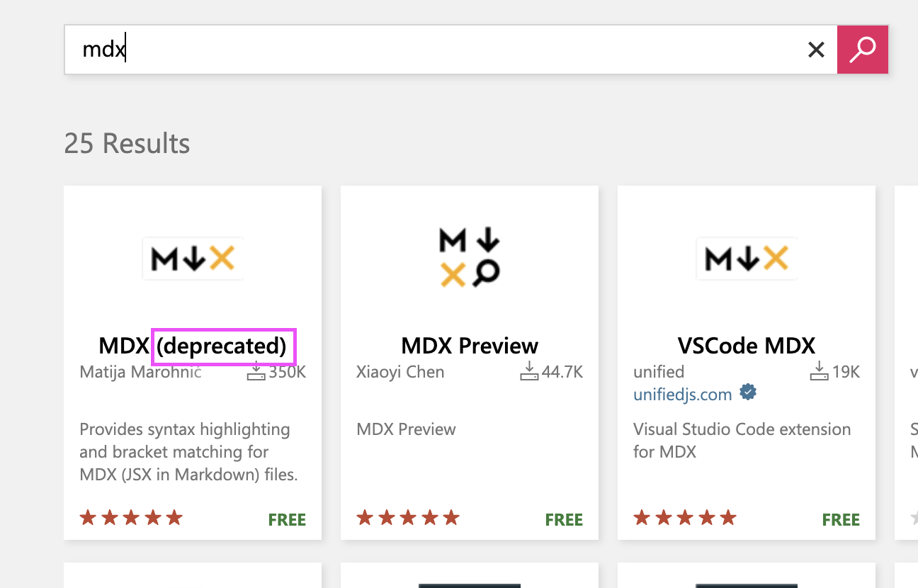Select the star rating on the MDX Preview card

[408, 517]
